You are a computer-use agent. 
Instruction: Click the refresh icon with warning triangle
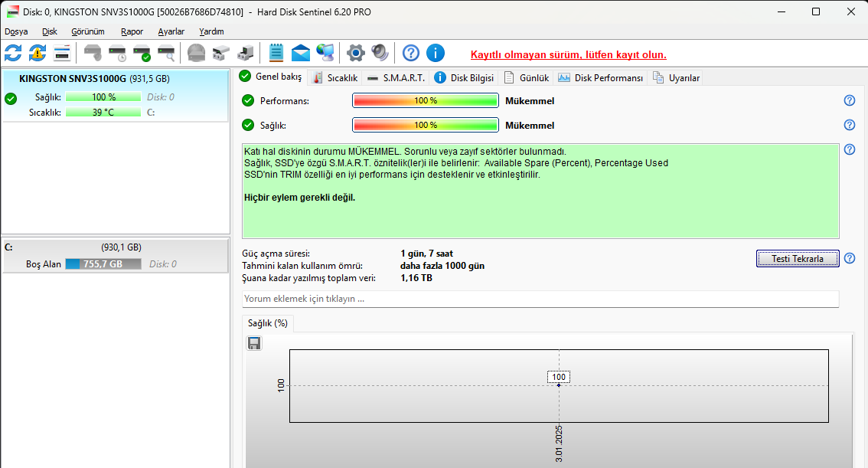[x=38, y=53]
